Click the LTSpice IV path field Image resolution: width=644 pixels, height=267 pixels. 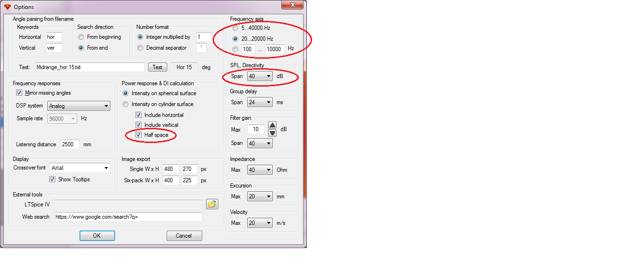(x=128, y=205)
